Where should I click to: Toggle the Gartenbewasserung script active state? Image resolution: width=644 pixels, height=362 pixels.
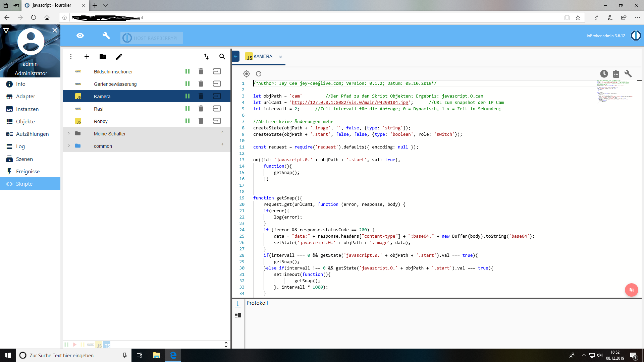click(187, 84)
